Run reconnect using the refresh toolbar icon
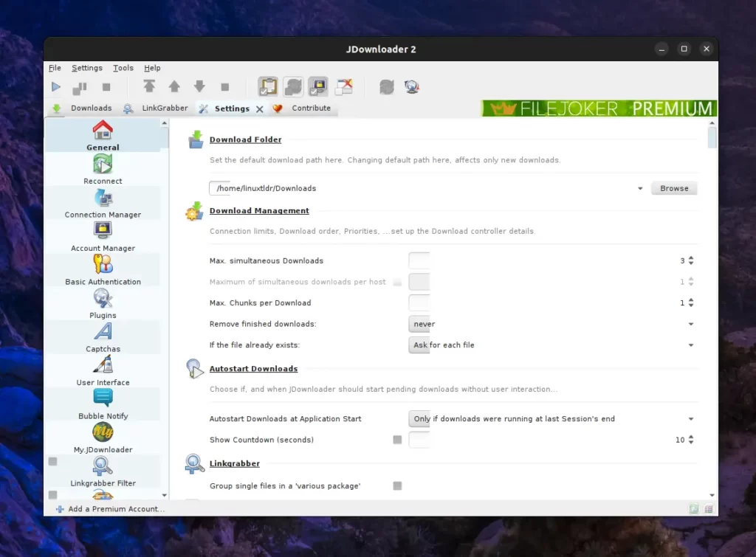The image size is (756, 557). coord(387,87)
